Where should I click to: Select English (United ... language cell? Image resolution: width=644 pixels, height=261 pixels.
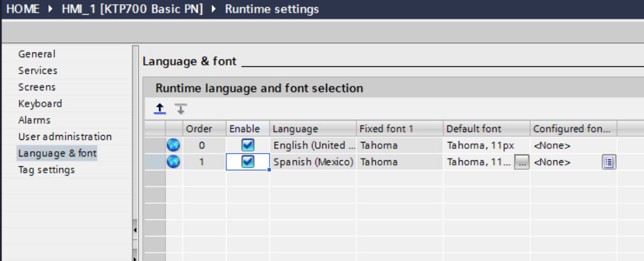(313, 145)
